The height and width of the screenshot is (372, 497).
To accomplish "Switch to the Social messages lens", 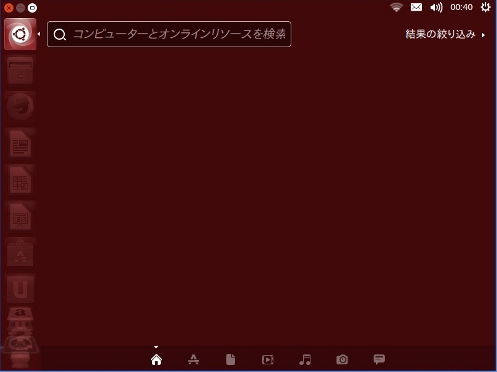I will point(379,359).
